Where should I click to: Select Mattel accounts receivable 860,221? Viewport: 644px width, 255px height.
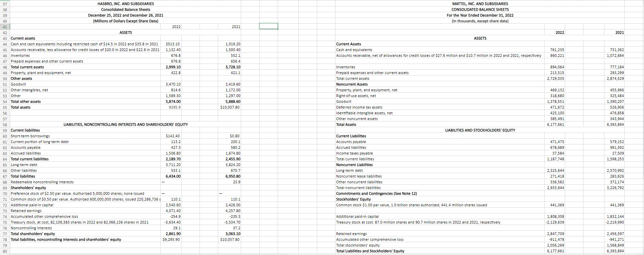tap(557, 55)
